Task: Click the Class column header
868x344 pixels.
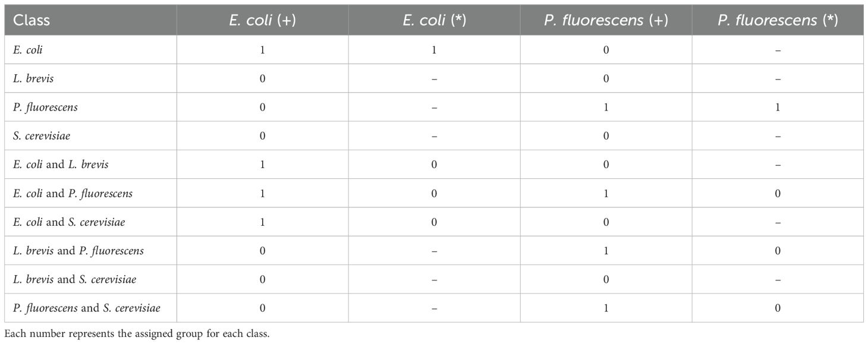Action: [32, 20]
